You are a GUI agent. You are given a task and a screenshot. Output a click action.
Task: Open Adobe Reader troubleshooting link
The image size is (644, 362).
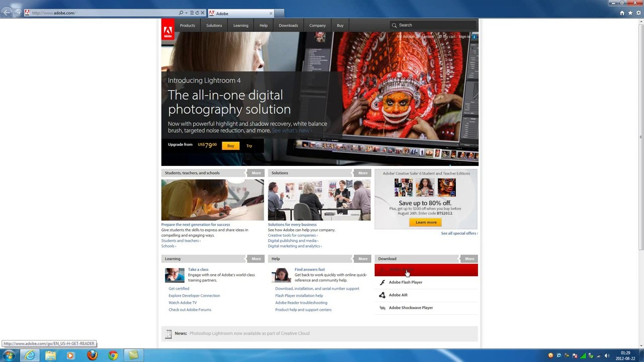tap(301, 303)
